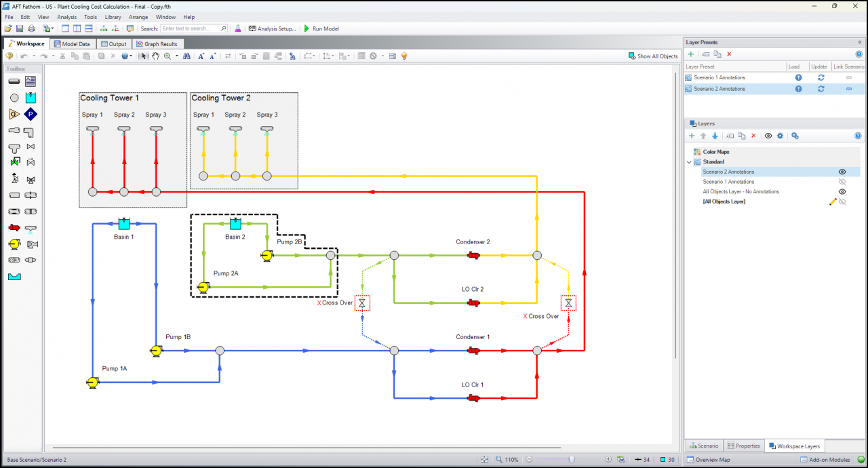Screen dimensions: 868x468
Task: Click the zoom out minus button
Action: (x=530, y=459)
